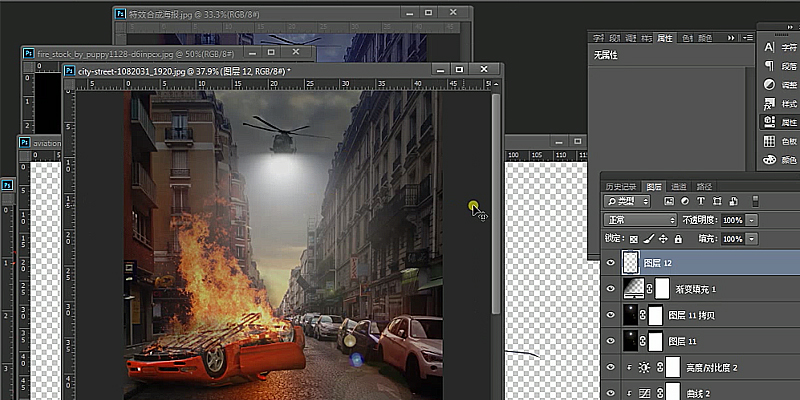Open the blend mode 正常 dropdown
Viewport: 800px width, 400px height.
(x=640, y=220)
